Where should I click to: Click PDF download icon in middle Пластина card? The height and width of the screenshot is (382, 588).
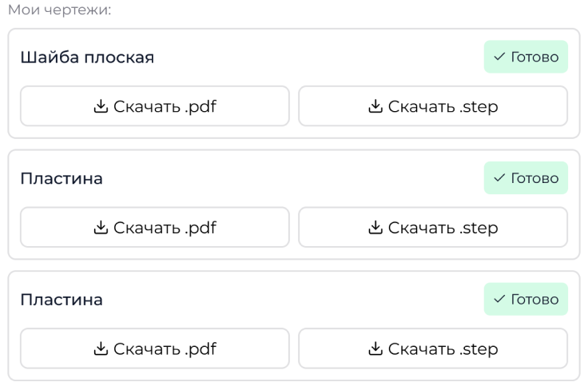point(101,228)
